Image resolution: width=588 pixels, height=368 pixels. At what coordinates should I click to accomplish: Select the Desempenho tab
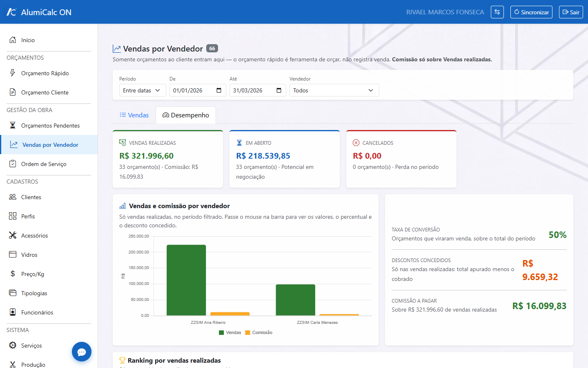186,115
